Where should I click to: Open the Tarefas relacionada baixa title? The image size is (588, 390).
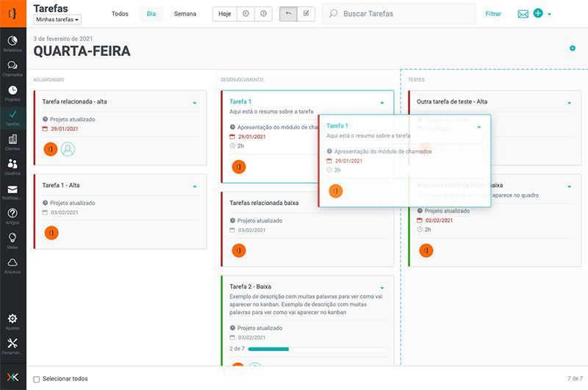click(x=264, y=203)
